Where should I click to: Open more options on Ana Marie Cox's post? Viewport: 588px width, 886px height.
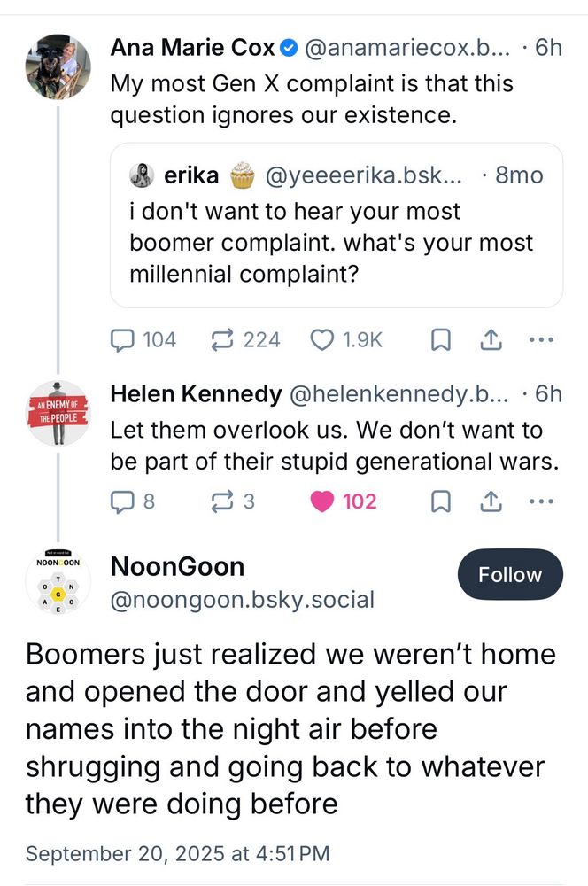click(x=539, y=340)
